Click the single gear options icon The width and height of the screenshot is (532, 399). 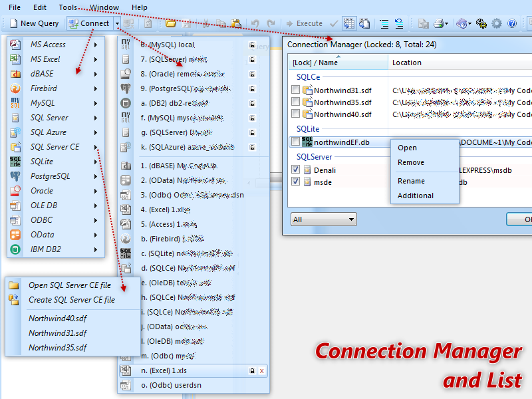coord(497,23)
